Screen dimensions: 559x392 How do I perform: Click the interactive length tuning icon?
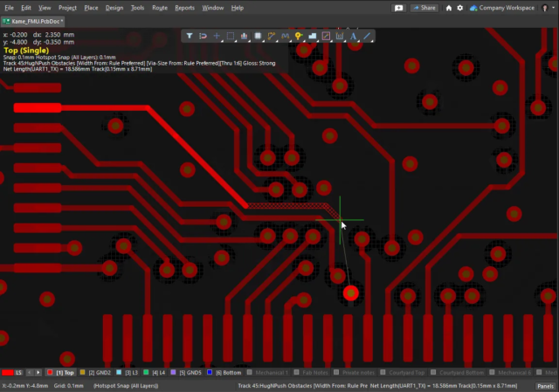pos(286,36)
